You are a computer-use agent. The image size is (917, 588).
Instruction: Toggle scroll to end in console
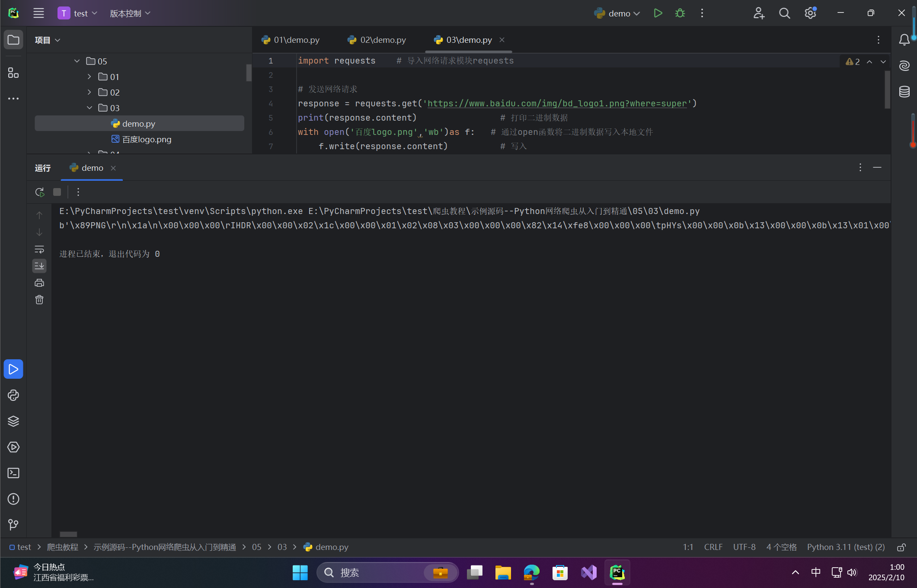[39, 266]
